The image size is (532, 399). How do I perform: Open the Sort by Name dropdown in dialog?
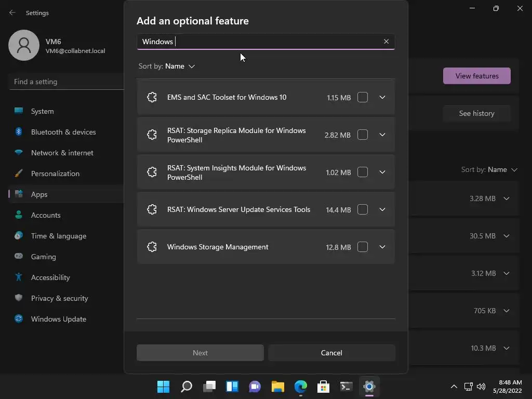[179, 66]
